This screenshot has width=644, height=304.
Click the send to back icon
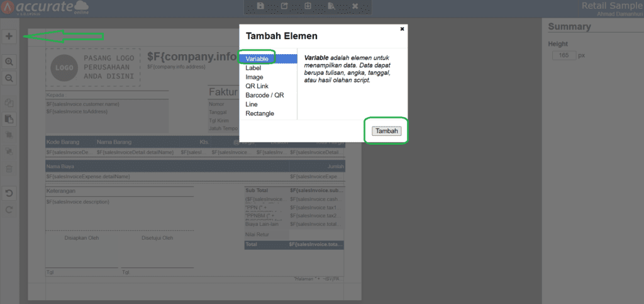tap(9, 152)
